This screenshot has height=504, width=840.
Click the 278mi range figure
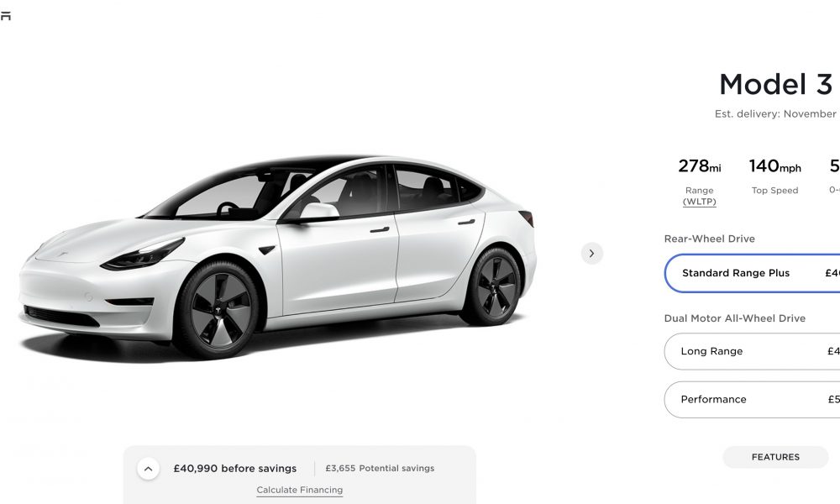point(699,166)
